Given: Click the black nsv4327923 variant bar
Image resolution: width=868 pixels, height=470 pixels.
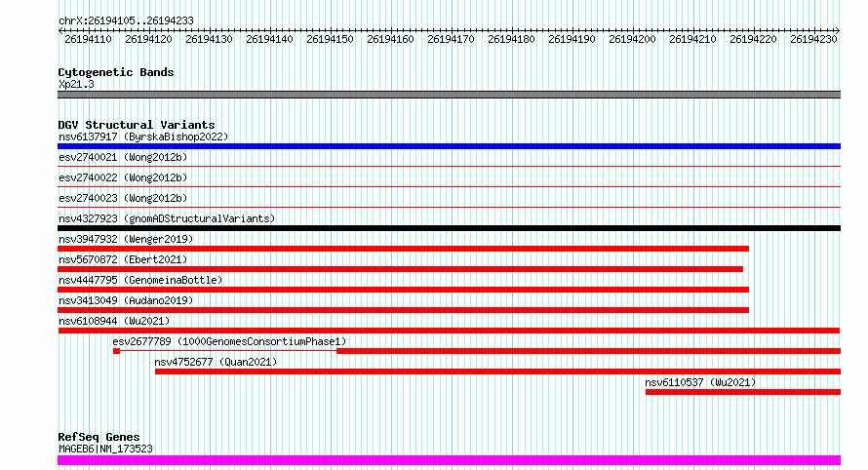Looking at the screenshot, I should pyautogui.click(x=449, y=228).
